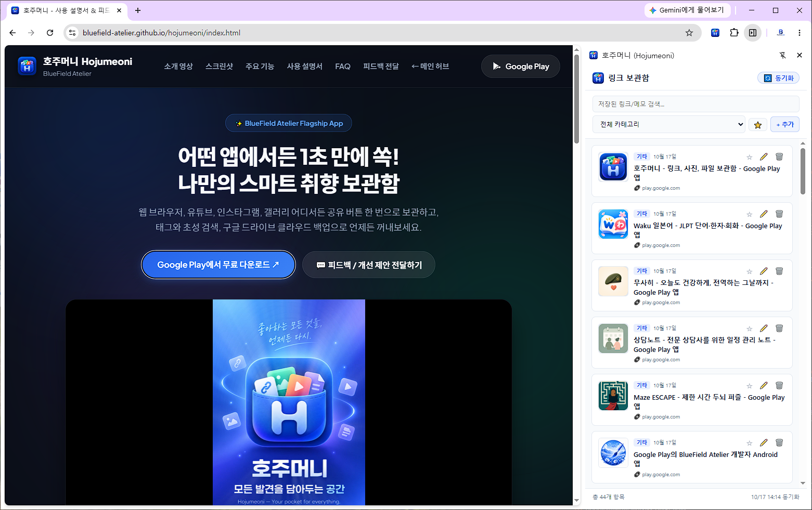Mark 상담노트 link as favorite

coord(749,329)
